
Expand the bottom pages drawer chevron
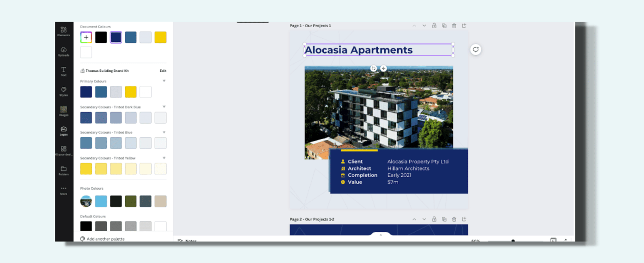pyautogui.click(x=381, y=235)
